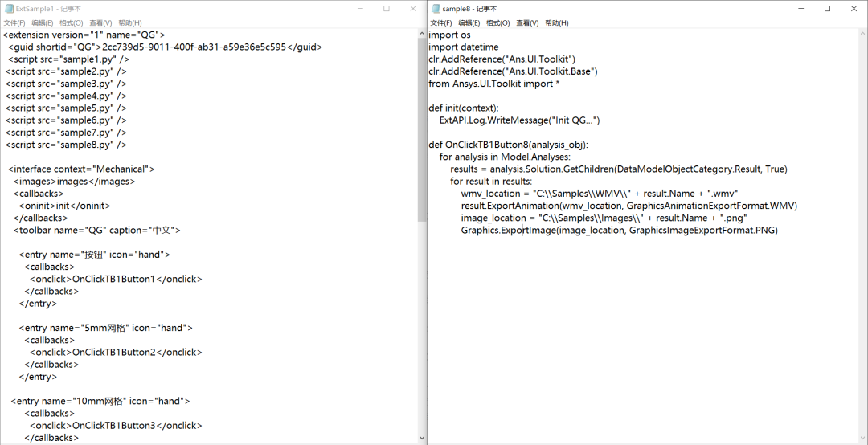Image resolution: width=868 pixels, height=445 pixels.
Task: Click the sample8 Notepad title icon
Action: point(436,9)
